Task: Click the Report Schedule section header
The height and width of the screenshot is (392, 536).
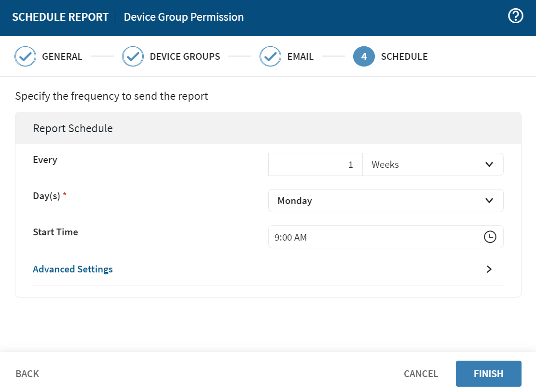Action: 73,128
